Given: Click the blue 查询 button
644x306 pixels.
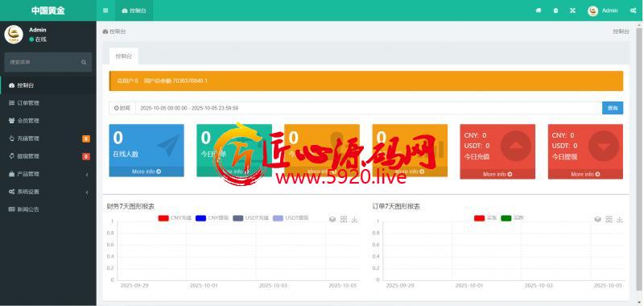Looking at the screenshot, I should pos(613,108).
